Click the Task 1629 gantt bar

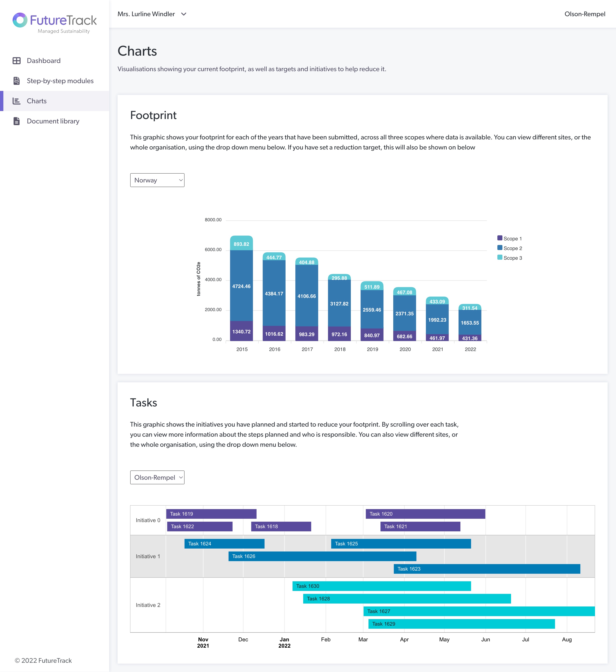(x=461, y=624)
